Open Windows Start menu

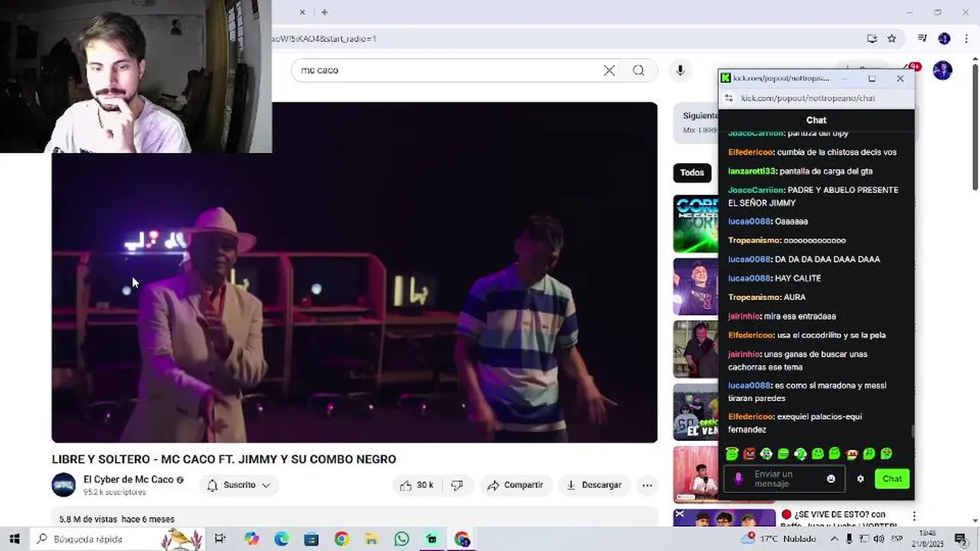coord(14,539)
